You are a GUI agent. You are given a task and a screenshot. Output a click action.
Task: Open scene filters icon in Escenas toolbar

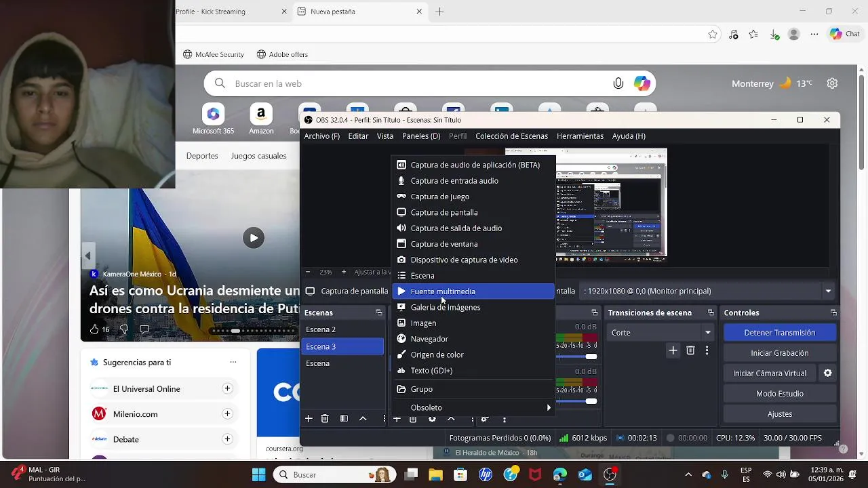coord(344,419)
